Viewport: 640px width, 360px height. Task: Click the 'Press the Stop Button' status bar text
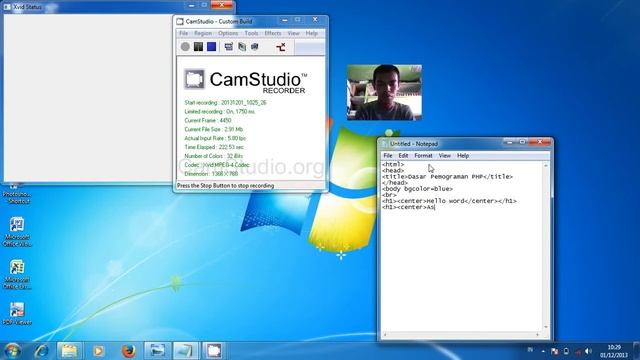[x=225, y=186]
